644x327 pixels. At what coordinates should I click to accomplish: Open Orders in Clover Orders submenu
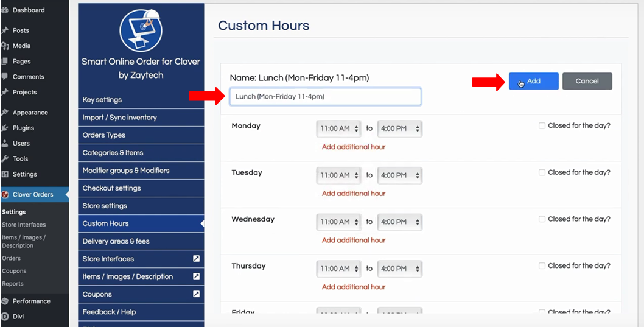tap(11, 258)
